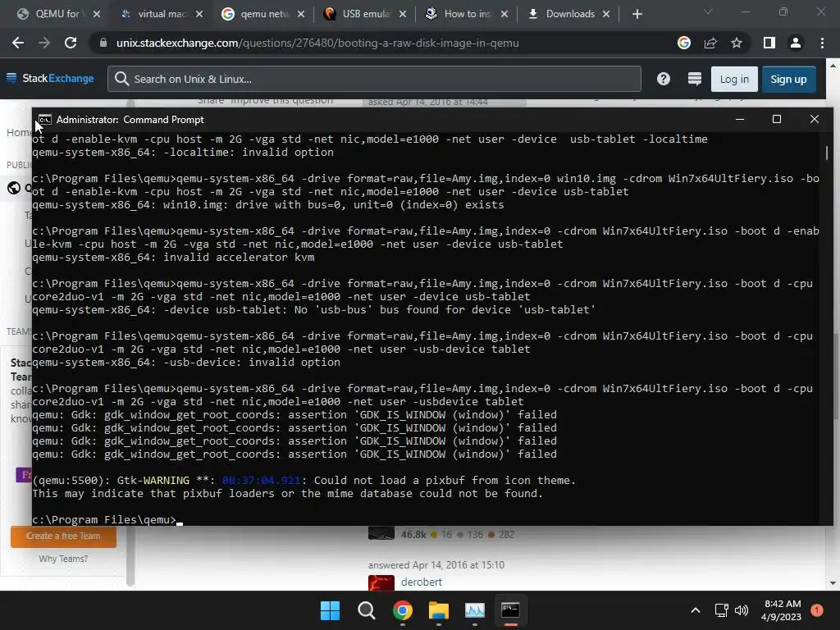Close the USB emulation tab
Screen dimensions: 840x630
tap(403, 14)
